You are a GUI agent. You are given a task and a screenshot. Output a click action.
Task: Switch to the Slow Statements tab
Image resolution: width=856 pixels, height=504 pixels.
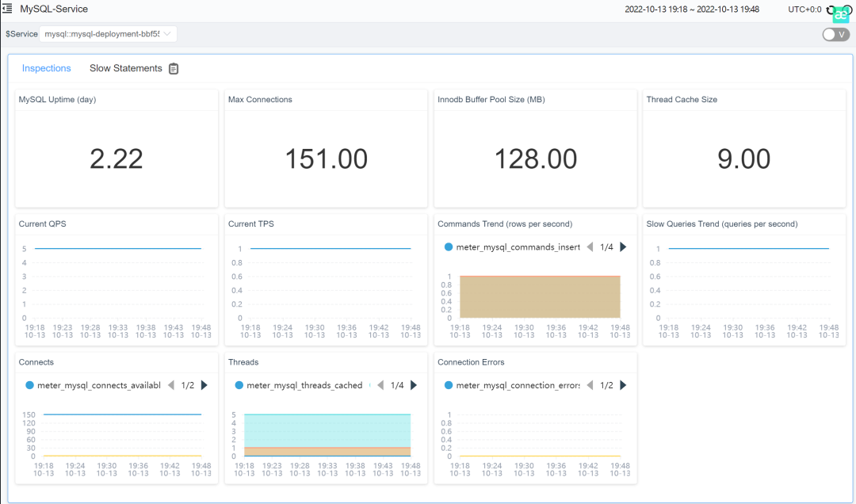pos(125,68)
